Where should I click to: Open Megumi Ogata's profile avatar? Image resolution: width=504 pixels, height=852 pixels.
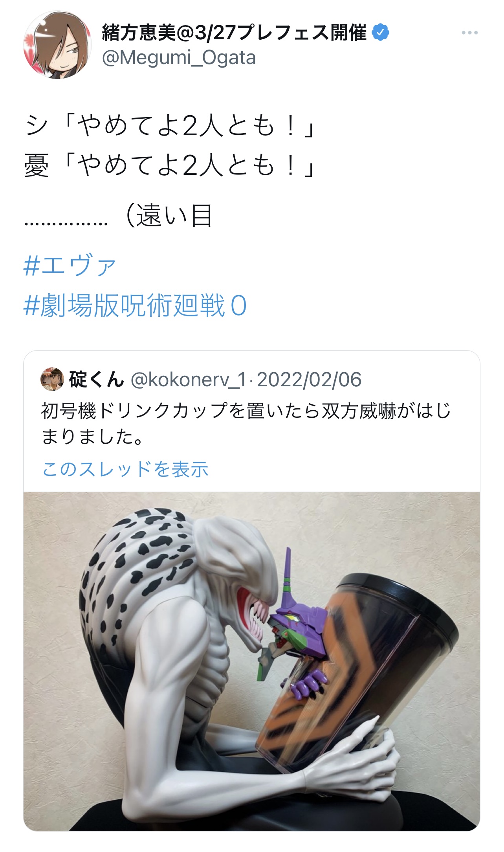[58, 45]
